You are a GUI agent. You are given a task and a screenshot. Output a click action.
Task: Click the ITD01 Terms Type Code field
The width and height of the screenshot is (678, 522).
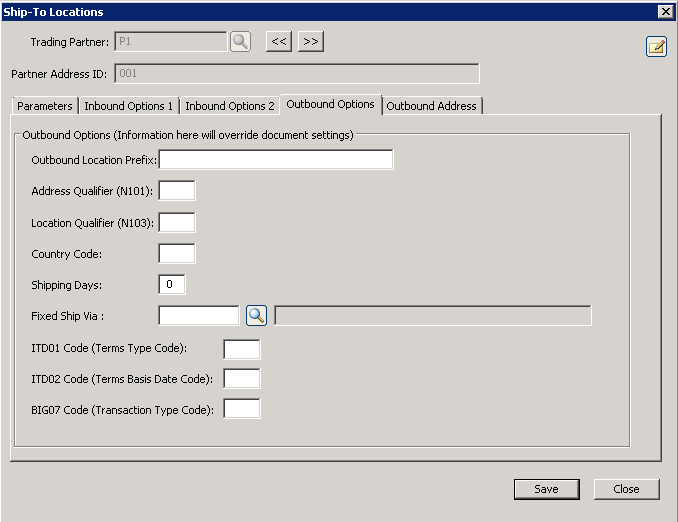(x=242, y=349)
